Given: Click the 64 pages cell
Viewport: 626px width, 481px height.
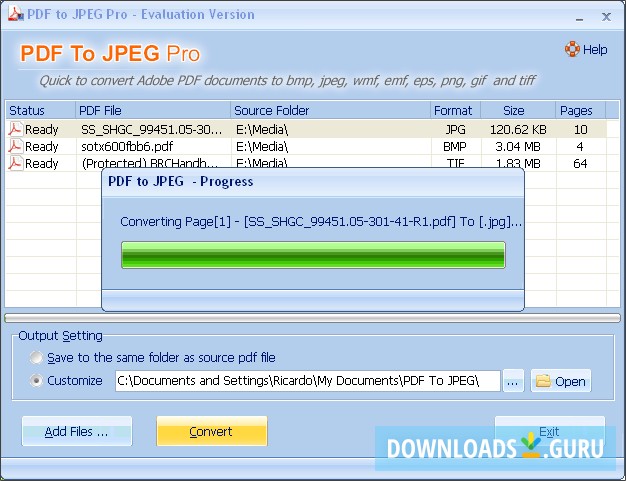Looking at the screenshot, I should [x=580, y=163].
